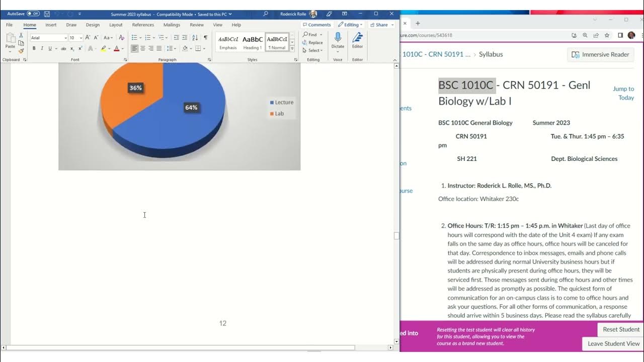Viewport: 644px width, 362px height.
Task: Click the text highlight color marker
Action: point(103,48)
